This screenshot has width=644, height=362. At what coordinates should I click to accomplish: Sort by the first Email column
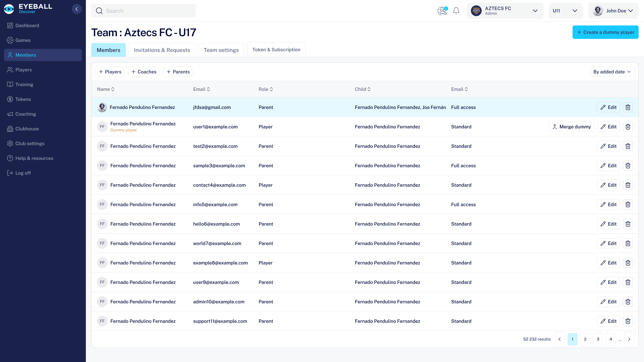(201, 89)
